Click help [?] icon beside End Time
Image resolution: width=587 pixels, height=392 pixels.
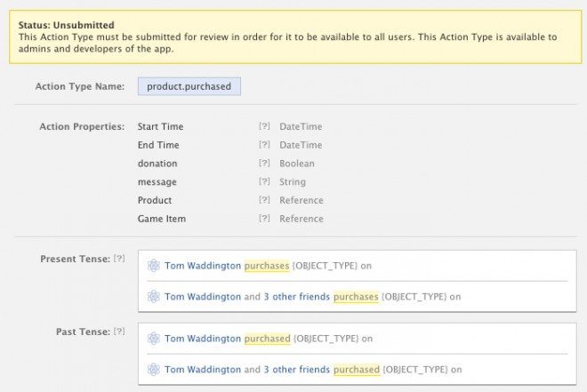tap(264, 144)
